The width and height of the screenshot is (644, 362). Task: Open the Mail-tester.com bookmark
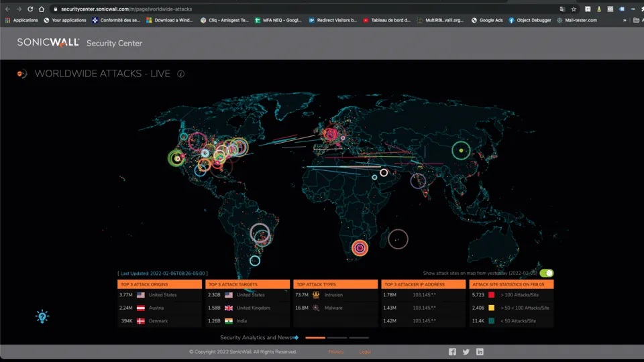[x=577, y=20]
